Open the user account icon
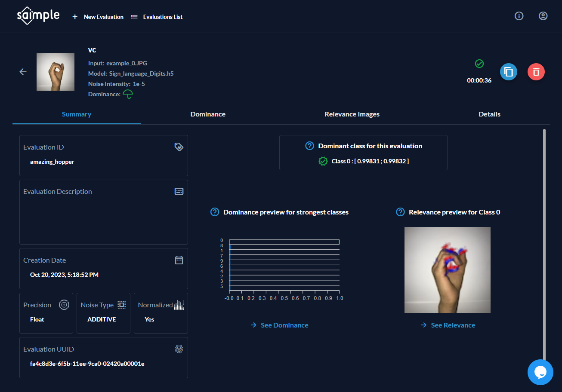Viewport: 562px width, 392px height. click(543, 16)
